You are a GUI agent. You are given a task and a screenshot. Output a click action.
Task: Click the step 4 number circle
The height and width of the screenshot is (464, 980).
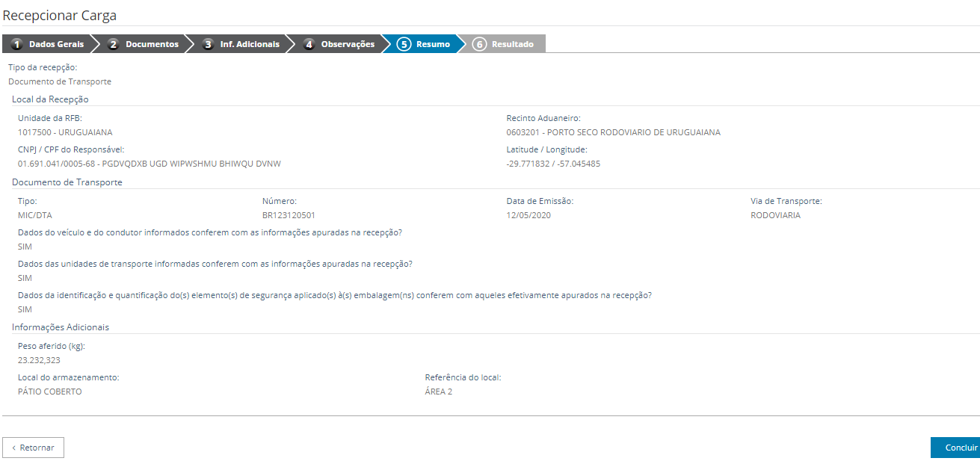coord(309,44)
